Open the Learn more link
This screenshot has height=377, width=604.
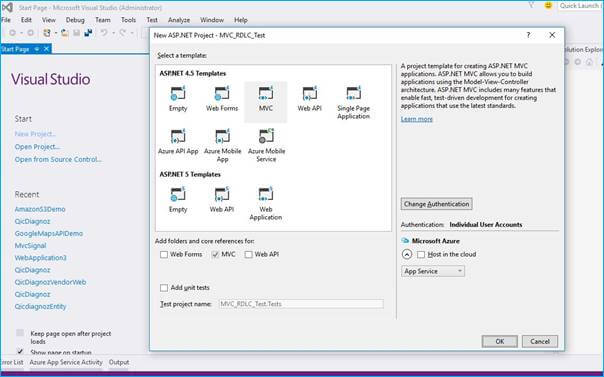(416, 119)
